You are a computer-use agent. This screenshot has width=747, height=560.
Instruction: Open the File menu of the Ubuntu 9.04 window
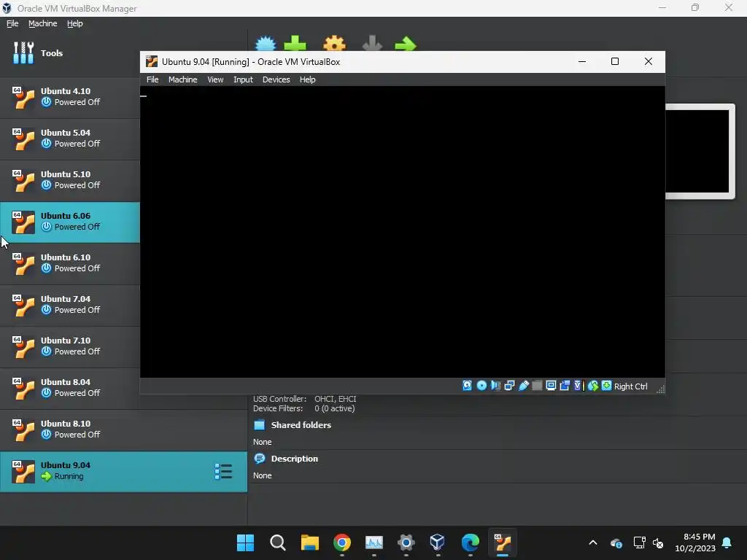(x=152, y=79)
